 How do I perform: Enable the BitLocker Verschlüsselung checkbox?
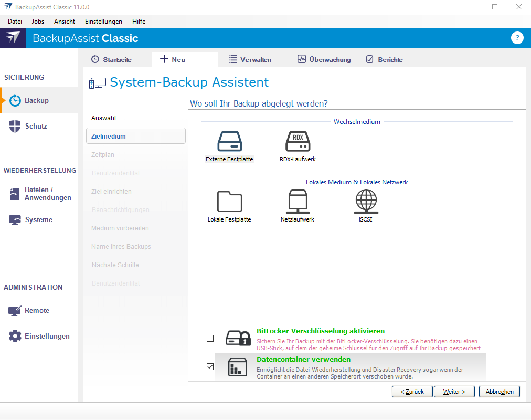coord(210,339)
